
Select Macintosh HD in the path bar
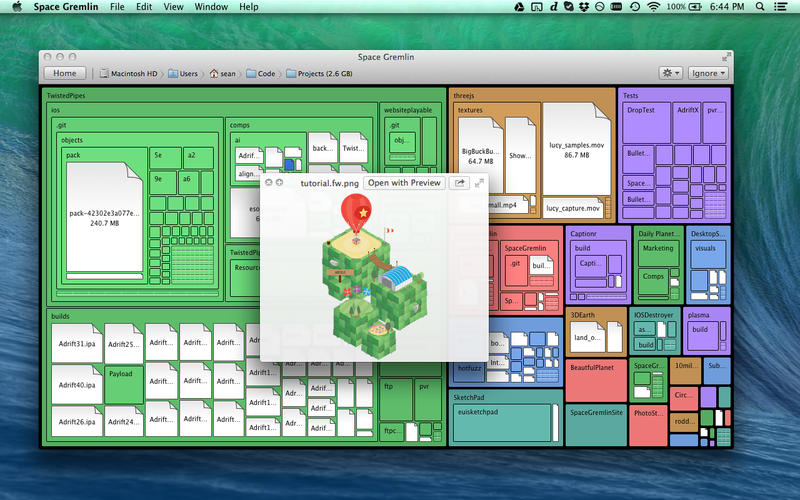pyautogui.click(x=130, y=73)
